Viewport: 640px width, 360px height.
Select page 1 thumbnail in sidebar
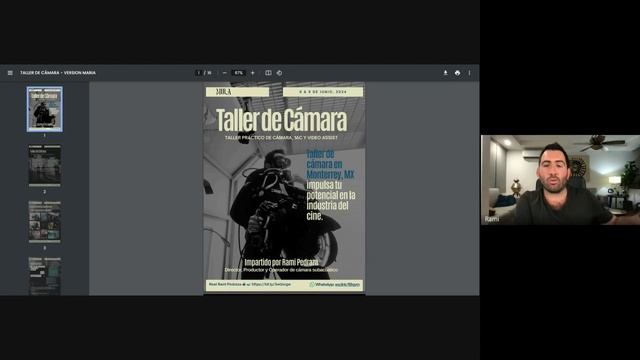(45, 109)
